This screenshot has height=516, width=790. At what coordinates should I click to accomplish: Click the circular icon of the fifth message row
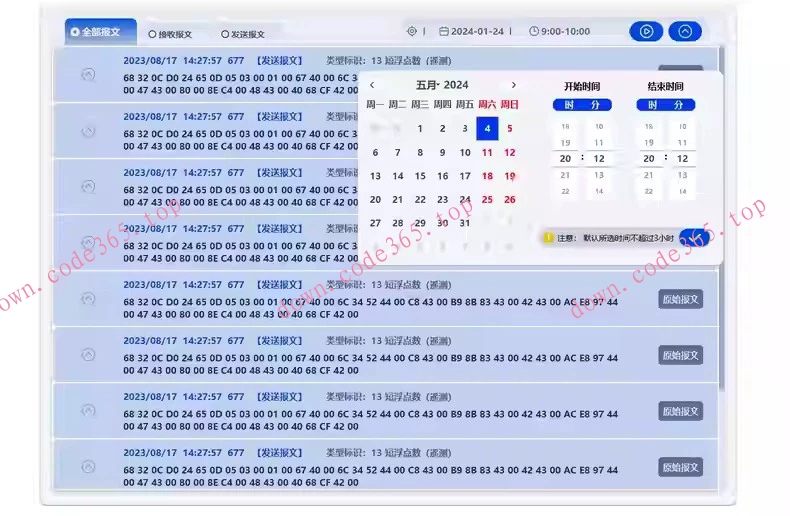[88, 299]
